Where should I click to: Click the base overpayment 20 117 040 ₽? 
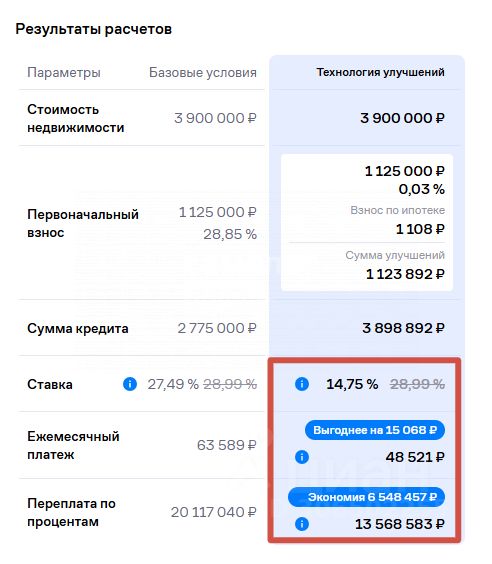point(214,512)
